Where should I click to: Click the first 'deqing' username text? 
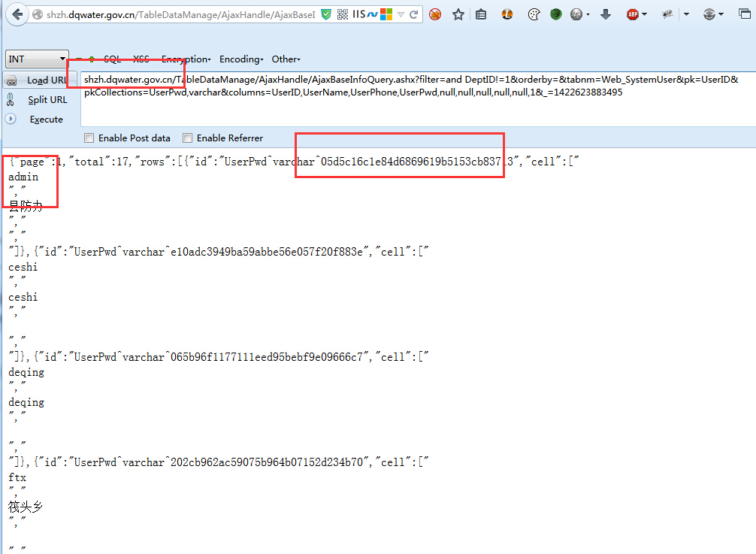26,372
